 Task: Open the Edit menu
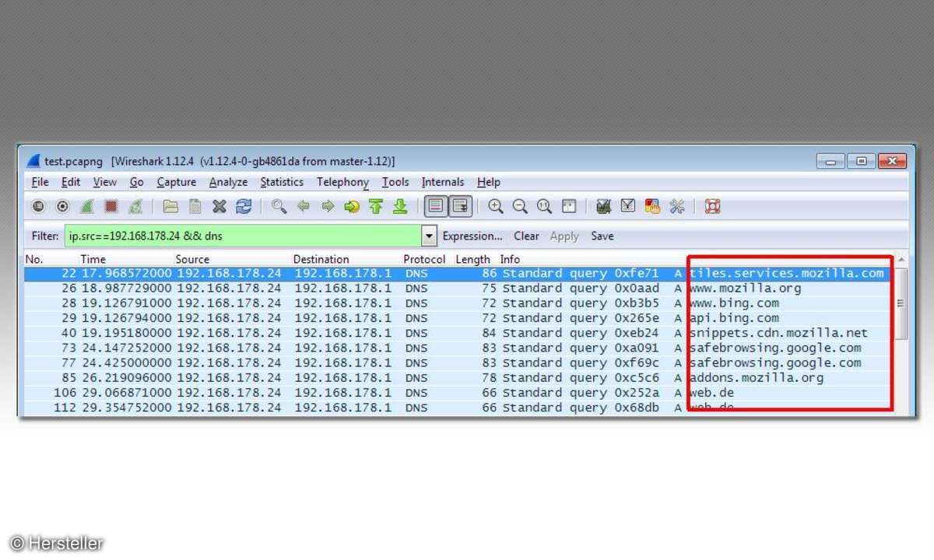[71, 182]
